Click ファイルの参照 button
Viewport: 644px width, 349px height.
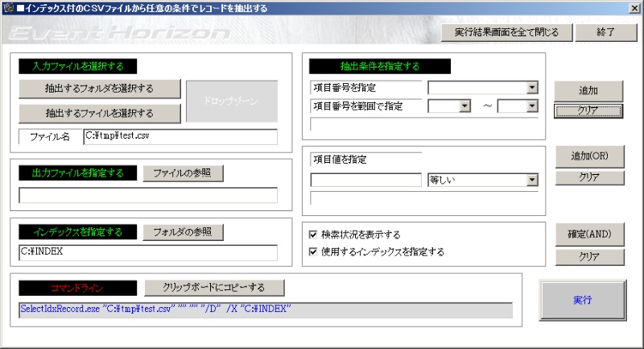[x=183, y=173]
